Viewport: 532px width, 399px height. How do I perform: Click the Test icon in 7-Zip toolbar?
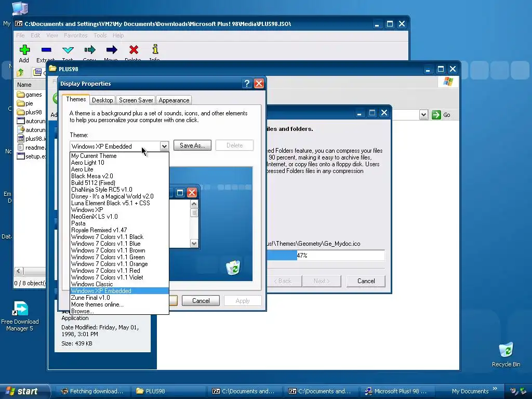[68, 50]
